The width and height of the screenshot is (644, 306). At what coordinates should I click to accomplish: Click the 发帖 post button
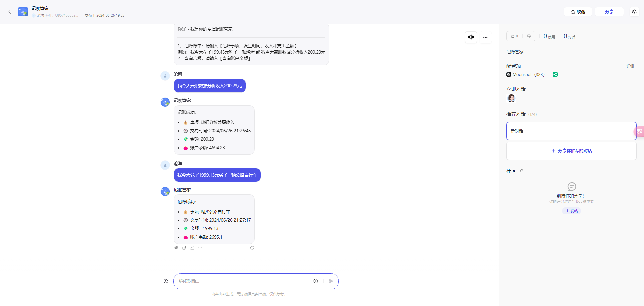pos(572,211)
